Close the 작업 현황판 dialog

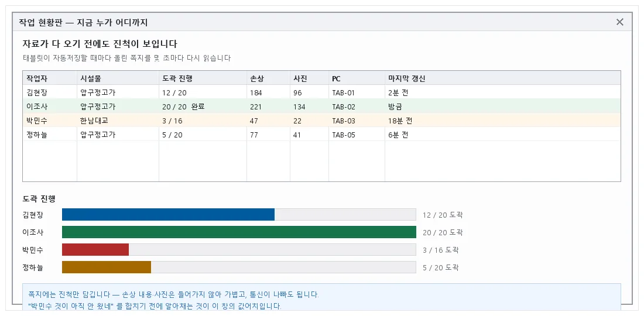620,22
